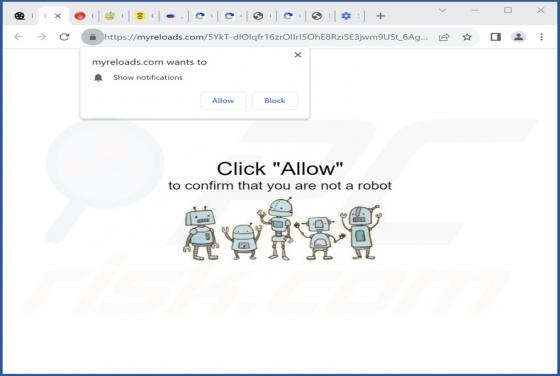Expand the tab search chevron

[x=442, y=10]
